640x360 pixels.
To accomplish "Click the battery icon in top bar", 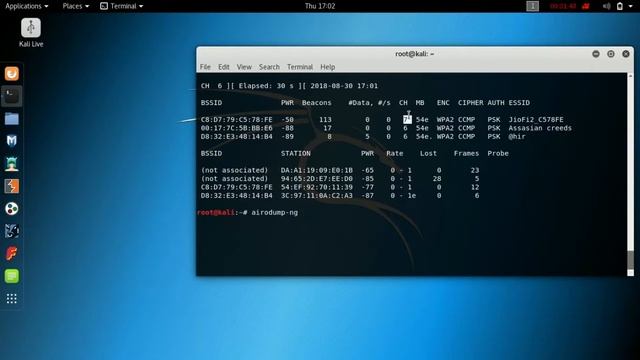I will [x=620, y=6].
